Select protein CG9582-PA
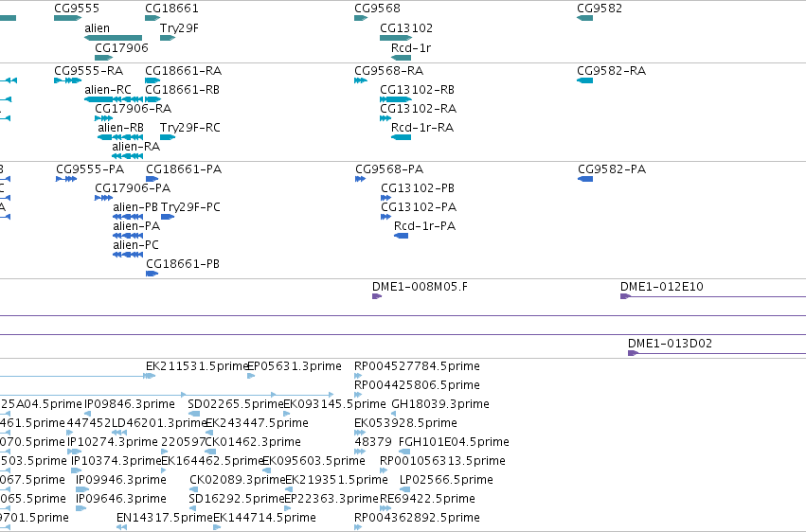 click(x=585, y=179)
